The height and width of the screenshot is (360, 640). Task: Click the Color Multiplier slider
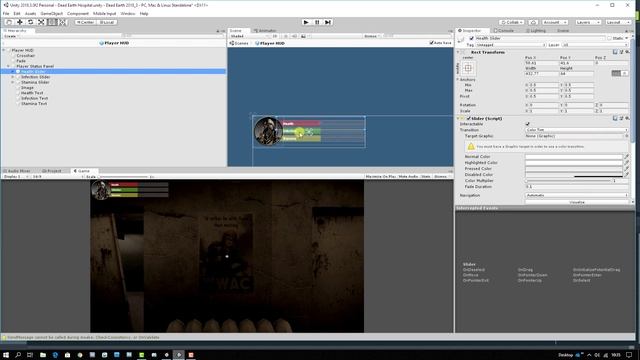568,180
